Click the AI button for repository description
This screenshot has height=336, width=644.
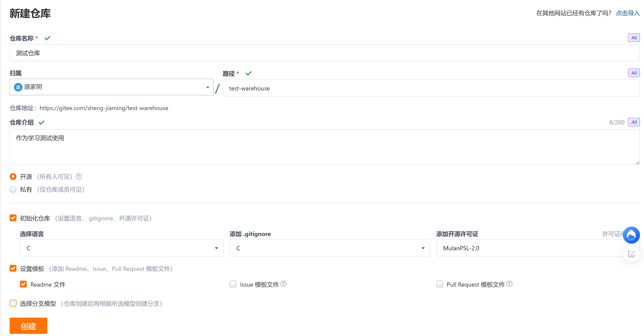tap(634, 122)
